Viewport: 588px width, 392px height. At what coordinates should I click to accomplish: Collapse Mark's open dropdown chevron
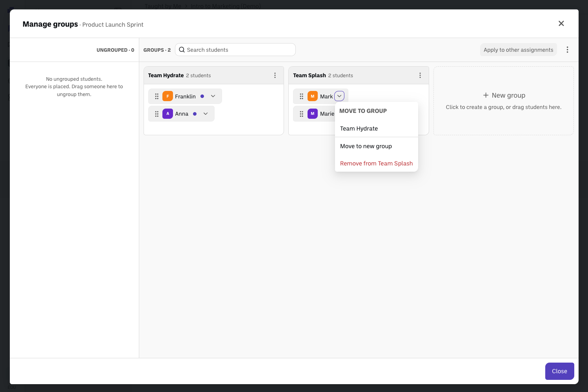pyautogui.click(x=339, y=96)
